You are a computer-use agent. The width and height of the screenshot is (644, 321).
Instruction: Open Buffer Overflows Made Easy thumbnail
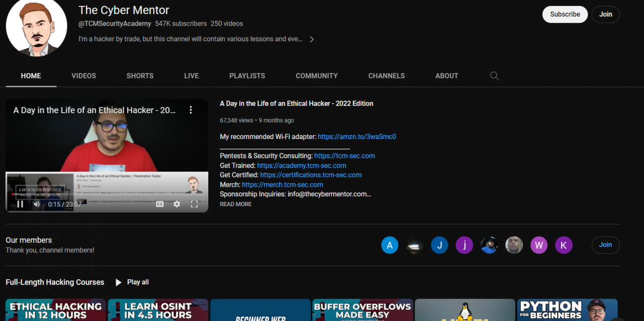(363, 310)
